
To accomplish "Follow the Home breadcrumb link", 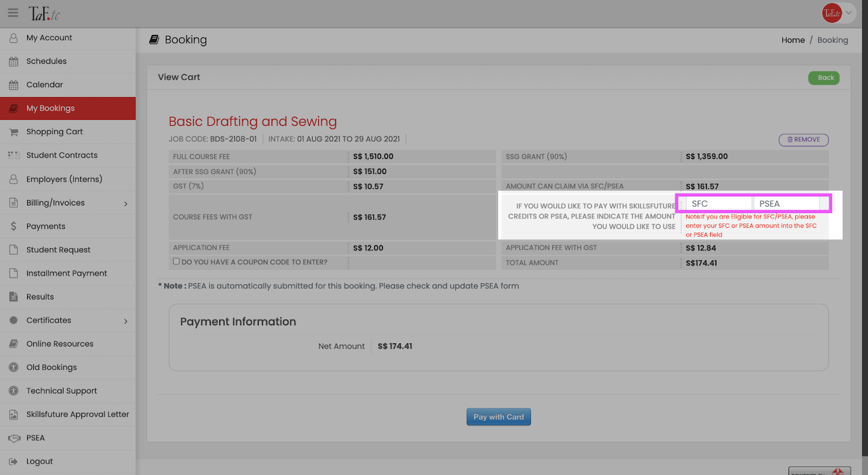I will pyautogui.click(x=793, y=40).
